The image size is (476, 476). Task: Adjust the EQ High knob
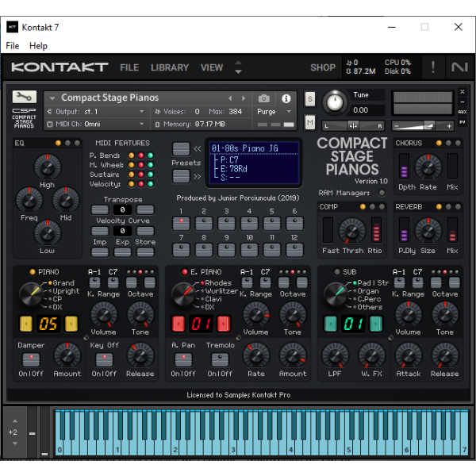pyautogui.click(x=47, y=167)
